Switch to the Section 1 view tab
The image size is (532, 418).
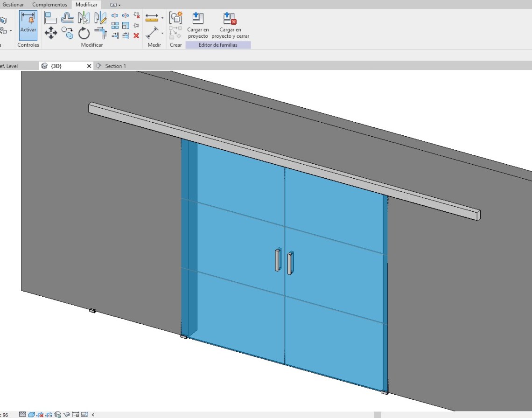click(115, 66)
